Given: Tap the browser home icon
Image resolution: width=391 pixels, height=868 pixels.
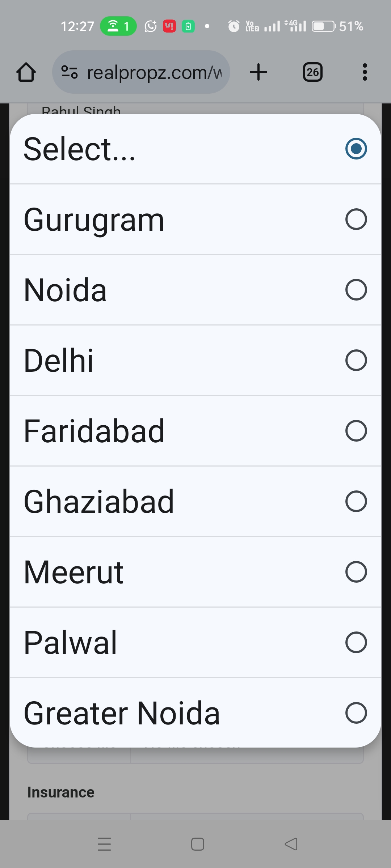Looking at the screenshot, I should (x=26, y=72).
